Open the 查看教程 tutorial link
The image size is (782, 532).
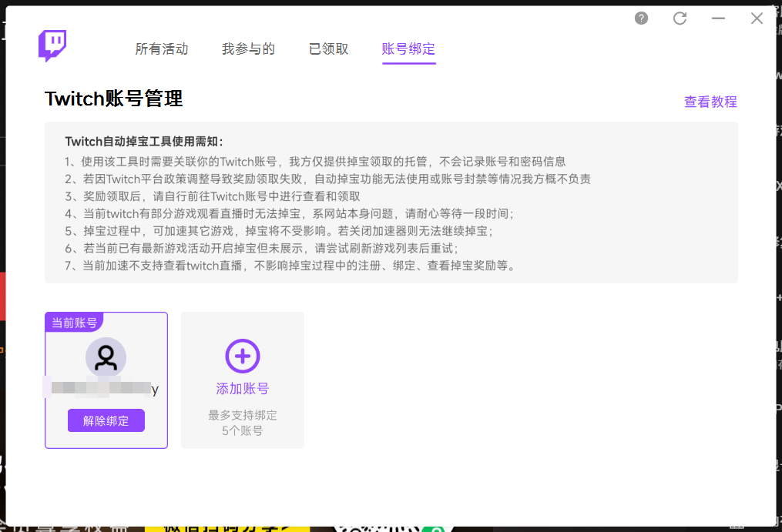(x=710, y=102)
